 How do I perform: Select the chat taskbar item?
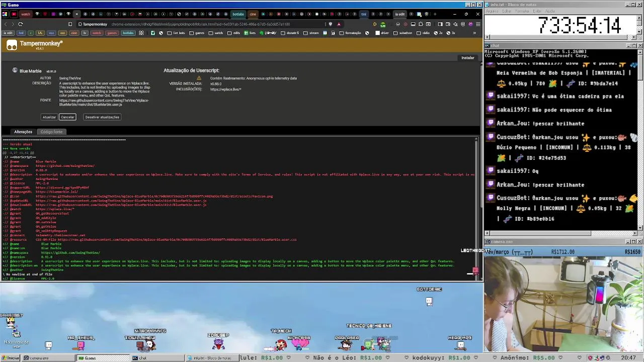click(157, 358)
